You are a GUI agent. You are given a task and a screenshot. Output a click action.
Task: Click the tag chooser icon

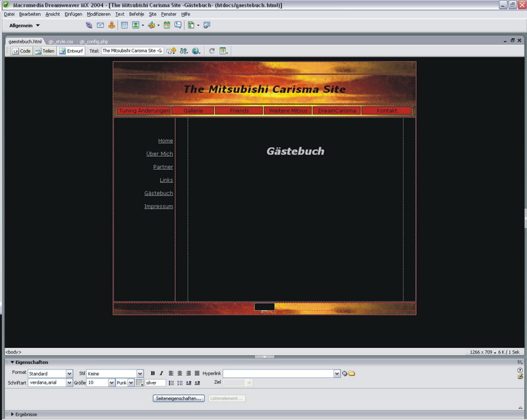click(x=207, y=25)
